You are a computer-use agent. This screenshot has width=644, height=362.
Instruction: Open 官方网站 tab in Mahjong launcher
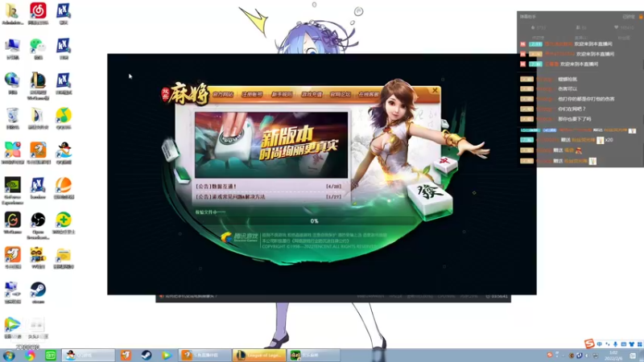click(223, 94)
